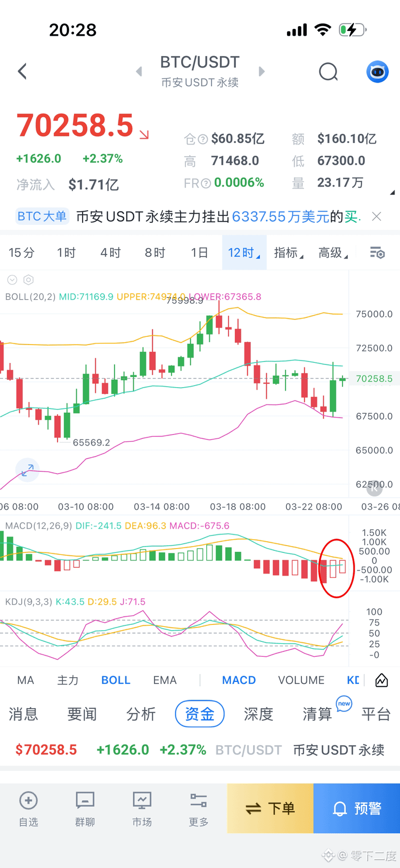This screenshot has width=400, height=868.
Task: Tap the 下单 place order button
Action: [x=271, y=808]
